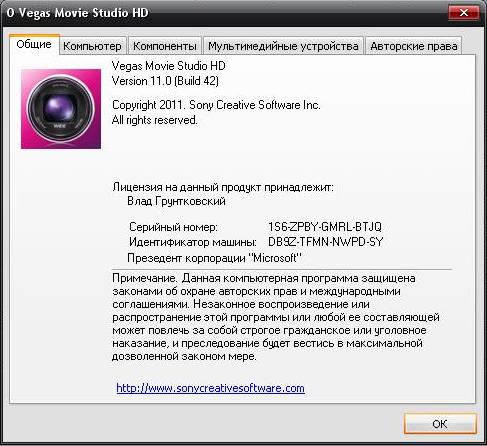Open the Авторские права tab
The width and height of the screenshot is (487, 446).
tap(414, 46)
